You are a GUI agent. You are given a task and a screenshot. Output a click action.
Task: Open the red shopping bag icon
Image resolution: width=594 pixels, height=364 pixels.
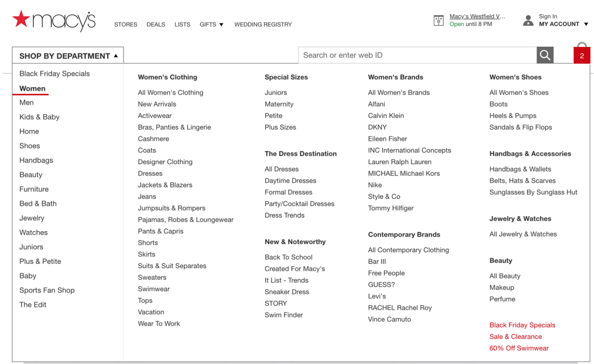coord(582,53)
